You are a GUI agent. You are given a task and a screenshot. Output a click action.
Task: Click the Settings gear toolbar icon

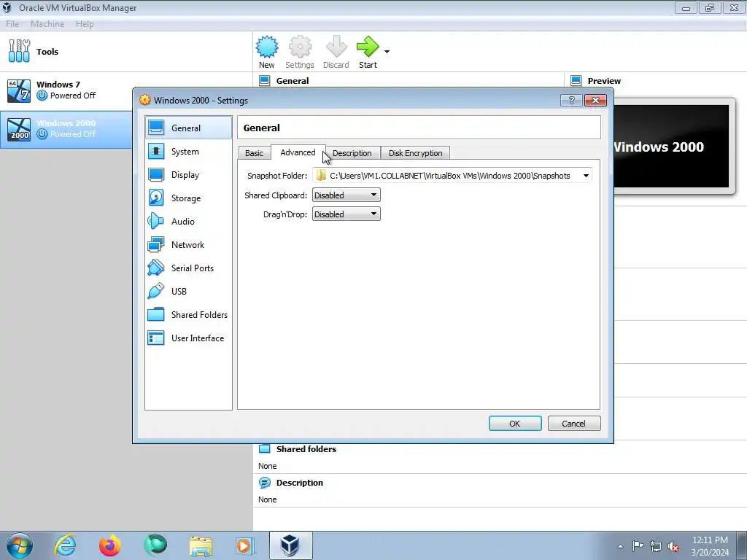300,47
